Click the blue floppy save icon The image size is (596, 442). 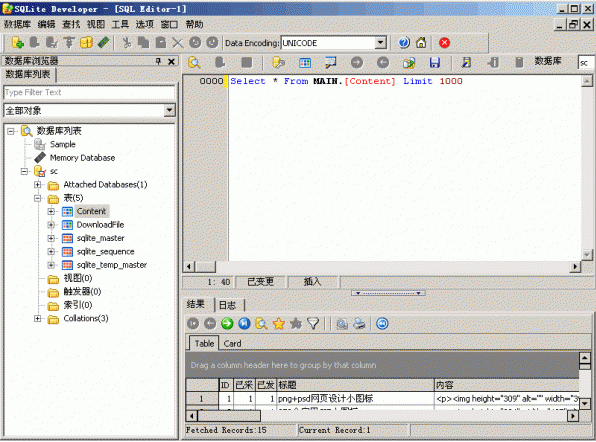pos(434,62)
